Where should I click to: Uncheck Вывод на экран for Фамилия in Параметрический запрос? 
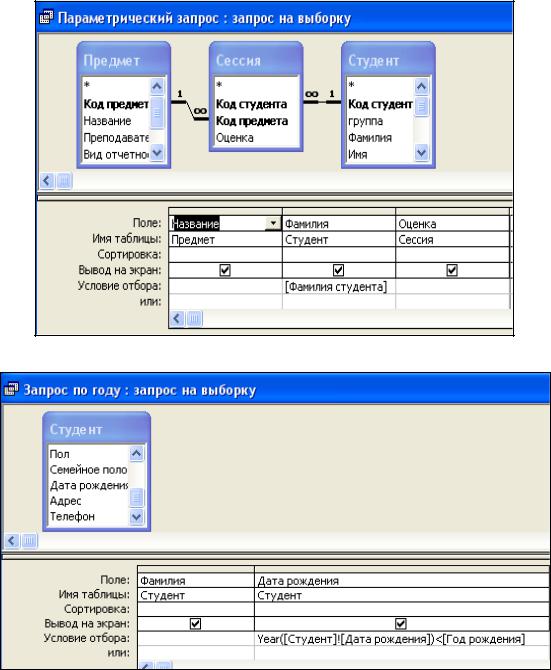(x=338, y=270)
